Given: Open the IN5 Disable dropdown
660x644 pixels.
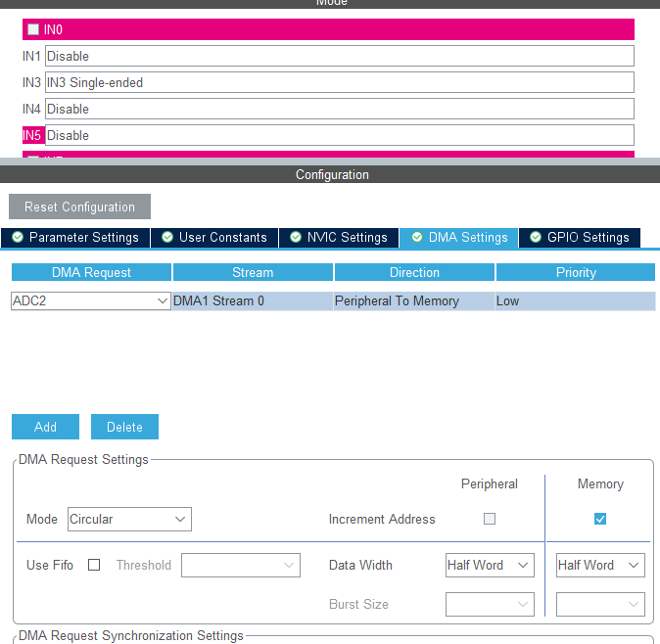Looking at the screenshot, I should click(339, 135).
